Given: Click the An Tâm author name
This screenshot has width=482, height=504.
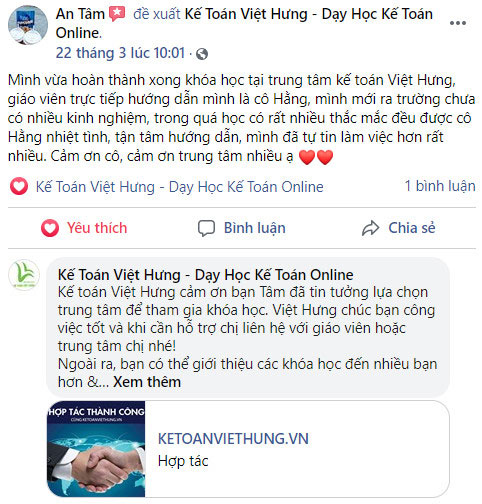Looking at the screenshot, I should (x=80, y=14).
